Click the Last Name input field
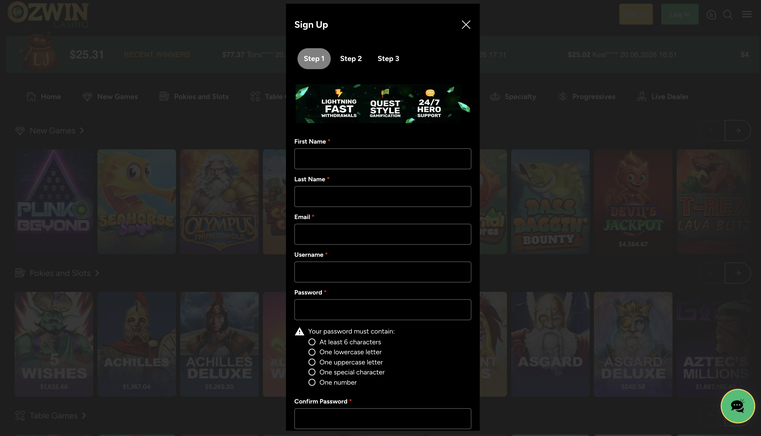 (x=382, y=197)
